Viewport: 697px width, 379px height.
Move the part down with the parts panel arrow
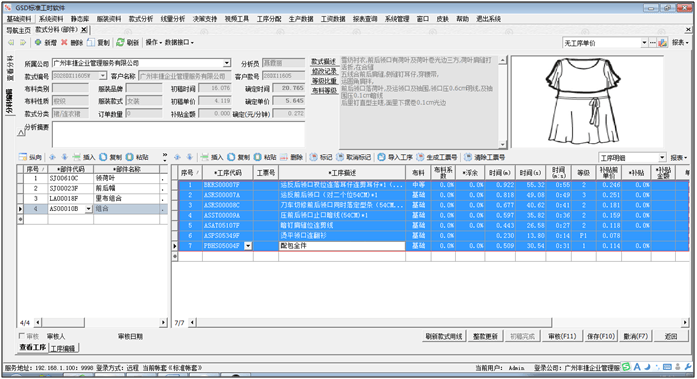click(x=65, y=157)
